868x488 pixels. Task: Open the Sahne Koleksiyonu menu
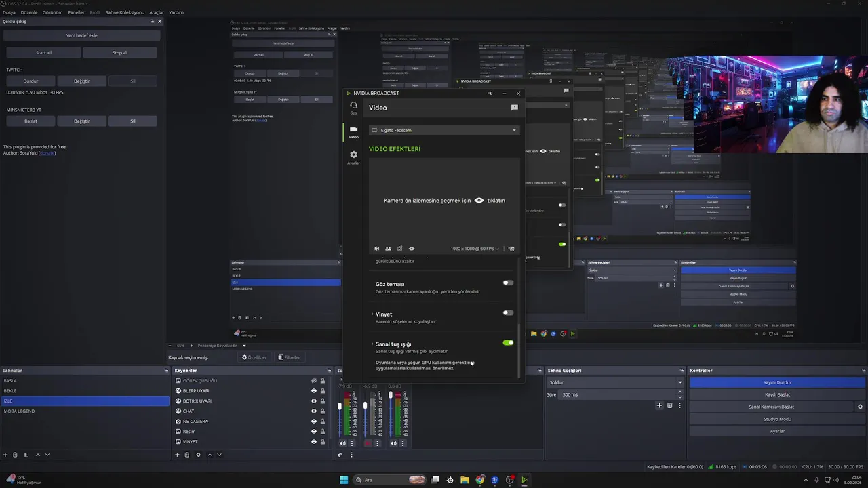point(125,12)
